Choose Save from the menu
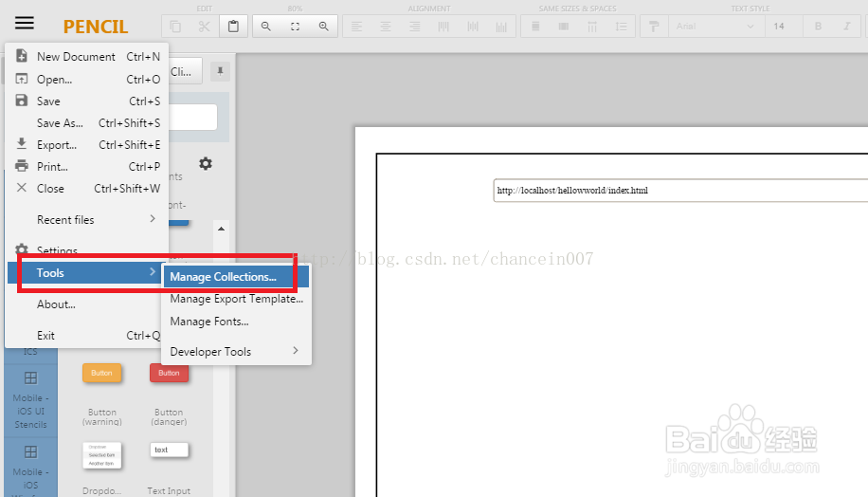868x497 pixels. pos(87,101)
